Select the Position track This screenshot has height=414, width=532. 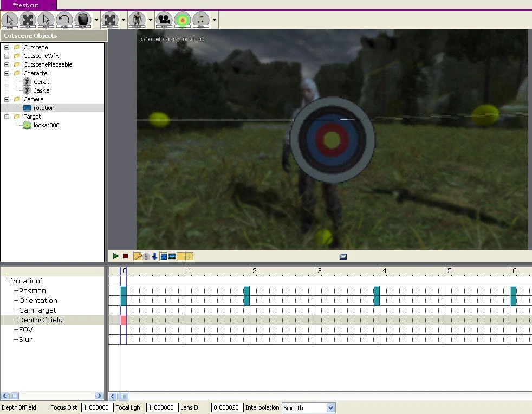pos(32,291)
